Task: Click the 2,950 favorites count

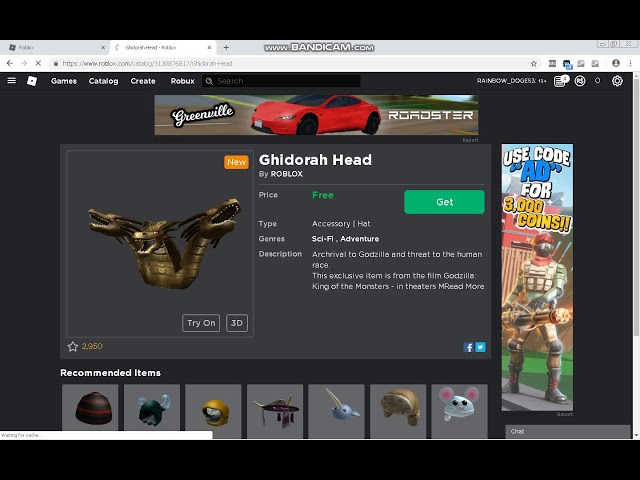Action: pyautogui.click(x=92, y=347)
